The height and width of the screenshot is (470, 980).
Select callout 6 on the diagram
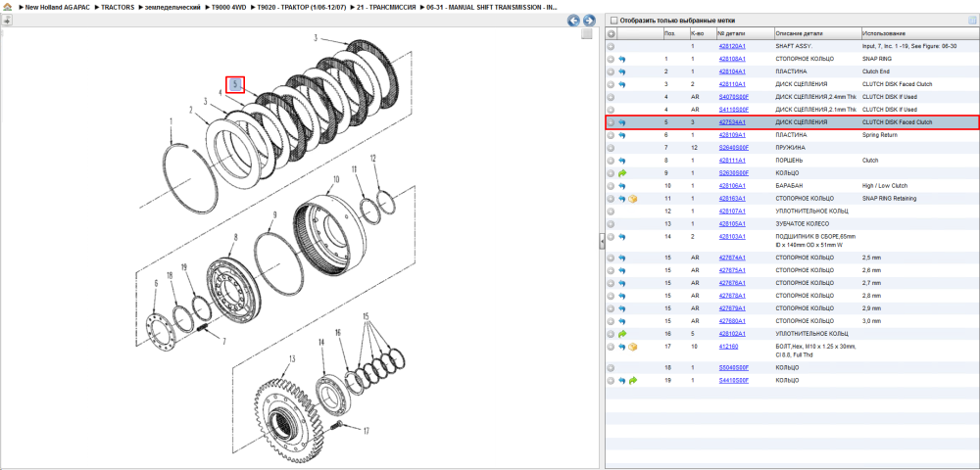coord(155,283)
